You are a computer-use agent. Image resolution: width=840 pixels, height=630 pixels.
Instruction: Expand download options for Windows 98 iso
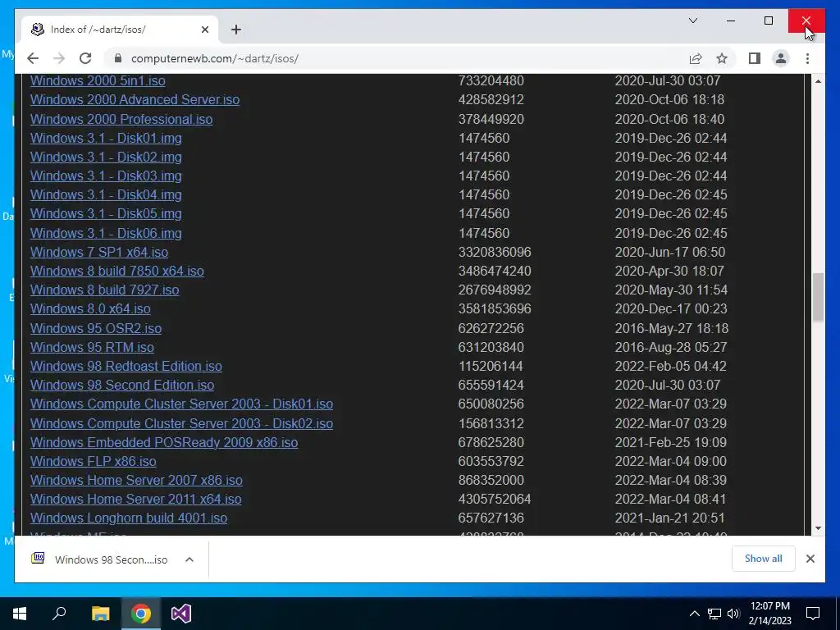[189, 559]
